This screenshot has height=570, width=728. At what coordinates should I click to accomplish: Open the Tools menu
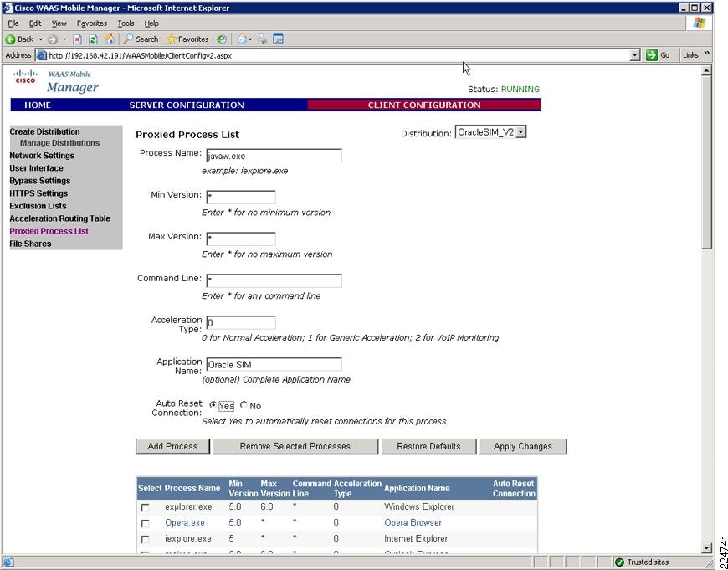tap(126, 23)
